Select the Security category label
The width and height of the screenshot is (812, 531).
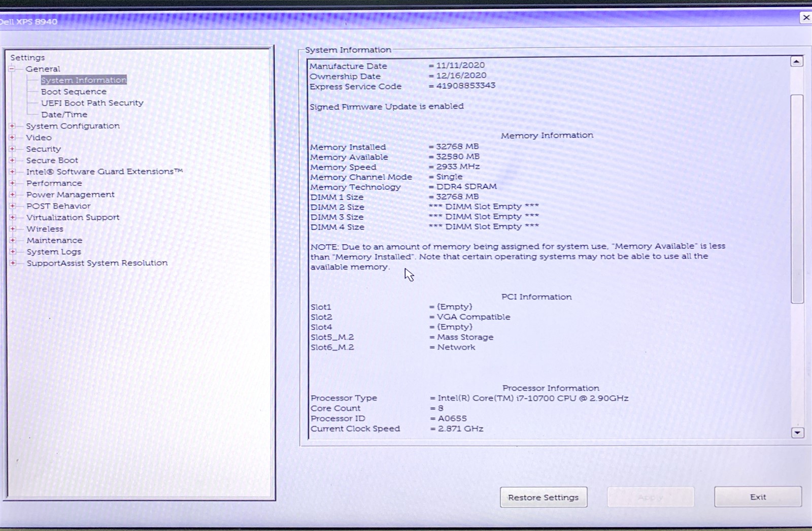click(x=43, y=149)
